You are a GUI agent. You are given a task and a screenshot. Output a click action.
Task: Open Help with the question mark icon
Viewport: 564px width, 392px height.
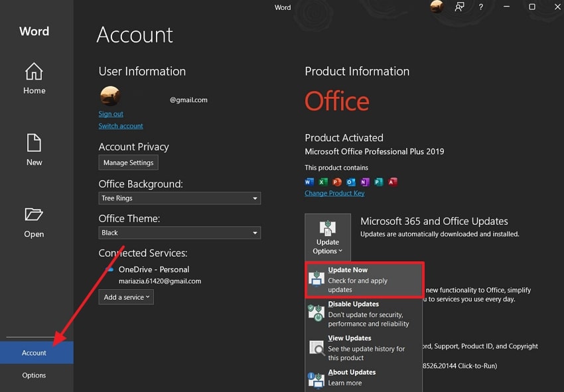[481, 7]
